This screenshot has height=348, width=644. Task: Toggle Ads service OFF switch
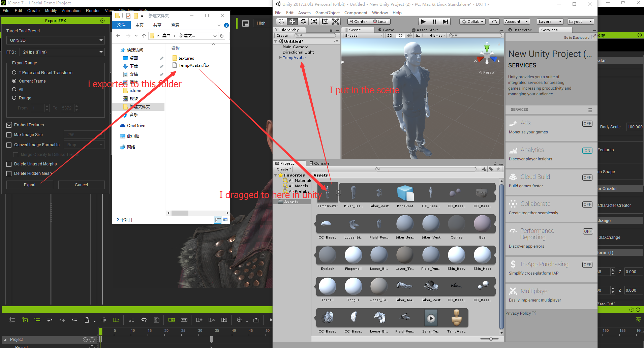click(x=587, y=124)
